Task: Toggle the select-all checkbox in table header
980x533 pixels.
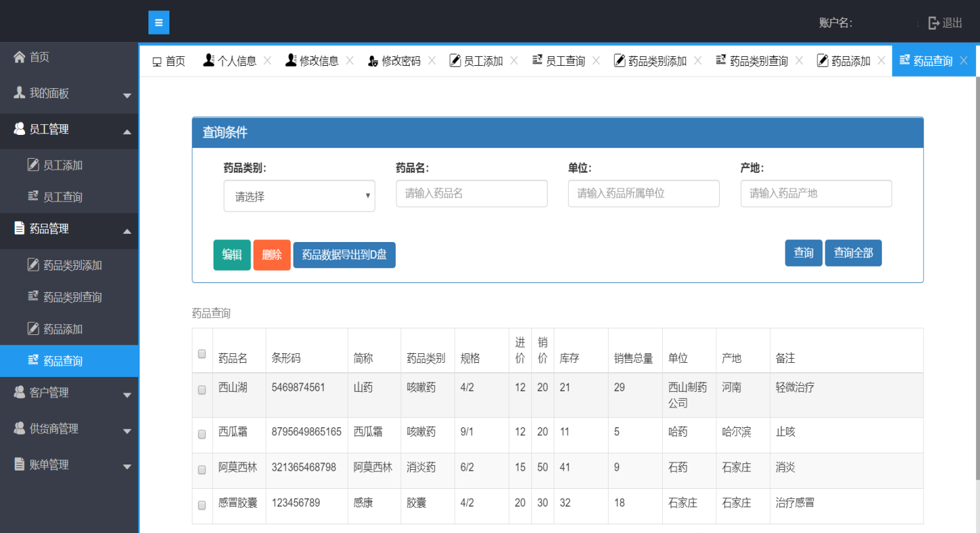Action: [202, 353]
